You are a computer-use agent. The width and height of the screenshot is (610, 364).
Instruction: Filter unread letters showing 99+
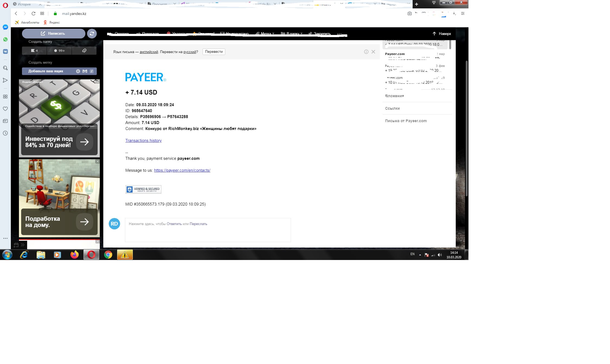tap(59, 51)
